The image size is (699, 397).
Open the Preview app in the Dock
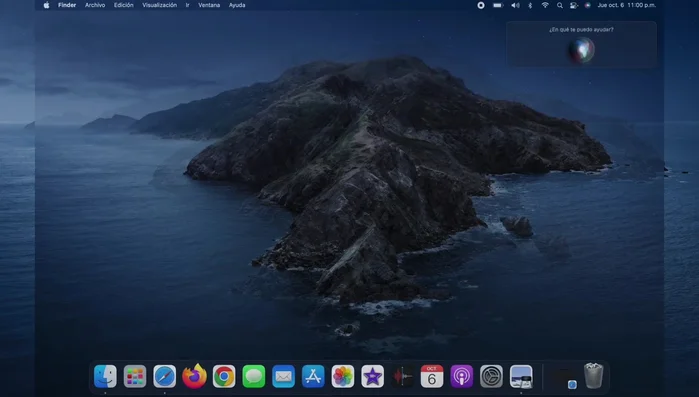(x=521, y=377)
